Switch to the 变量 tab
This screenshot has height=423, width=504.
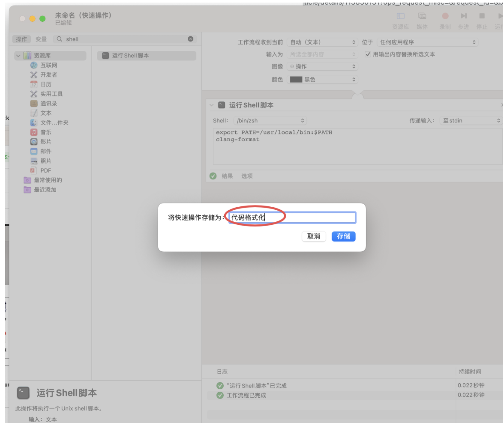tap(41, 39)
